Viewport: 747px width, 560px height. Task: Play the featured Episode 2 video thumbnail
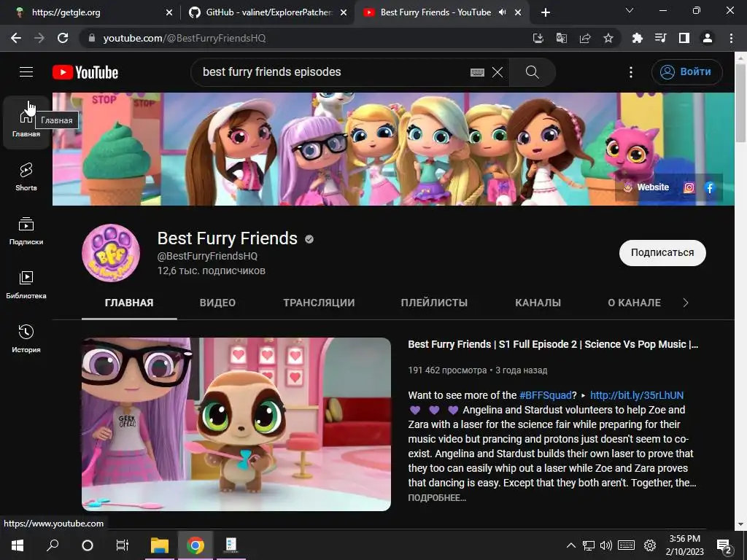tap(236, 424)
